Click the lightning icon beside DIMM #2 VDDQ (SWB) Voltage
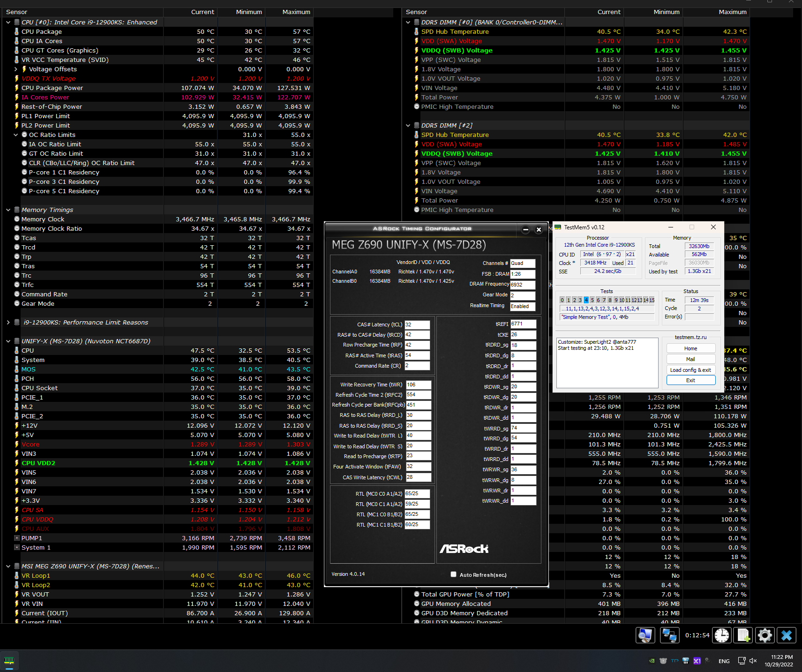This screenshot has height=672, width=802. (x=416, y=153)
